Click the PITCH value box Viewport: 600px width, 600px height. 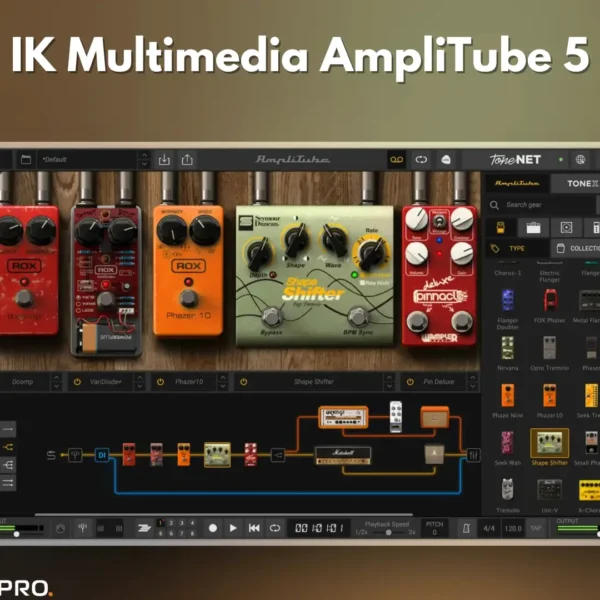[x=434, y=528]
